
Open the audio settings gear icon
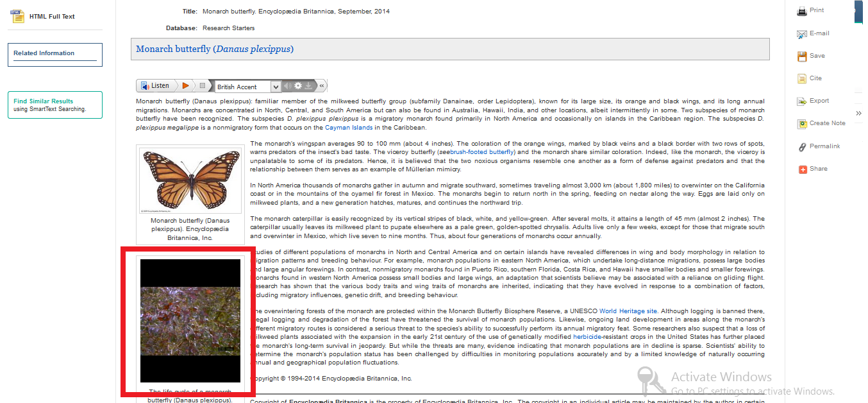(298, 86)
